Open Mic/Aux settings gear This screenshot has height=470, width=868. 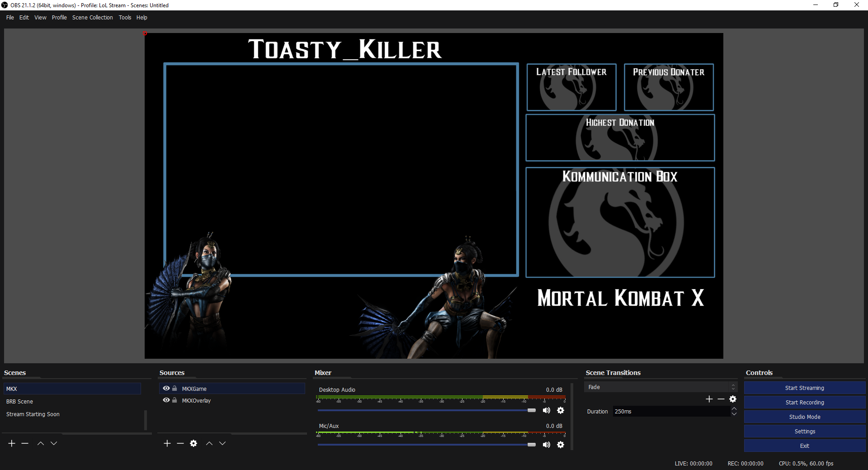click(x=561, y=445)
